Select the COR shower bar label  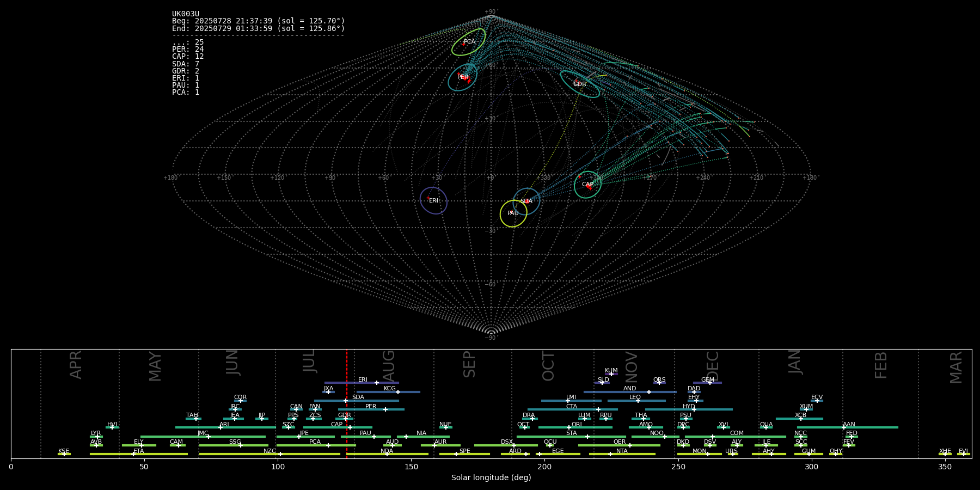click(x=240, y=397)
